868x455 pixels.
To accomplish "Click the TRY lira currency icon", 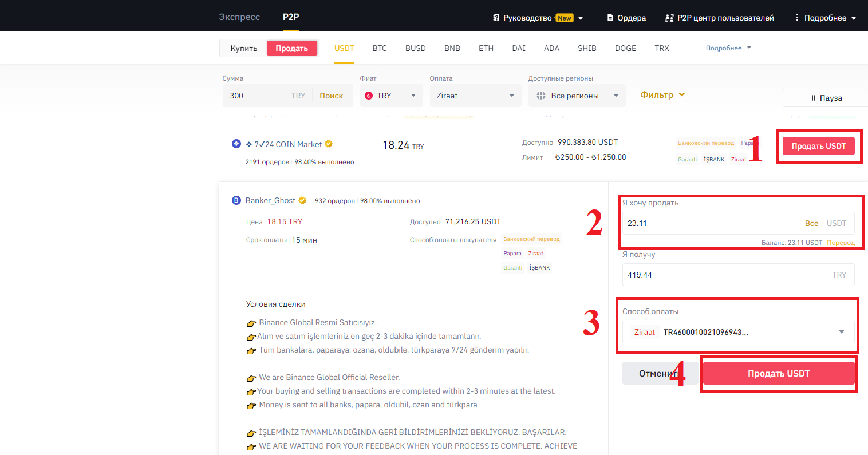I will click(x=369, y=96).
